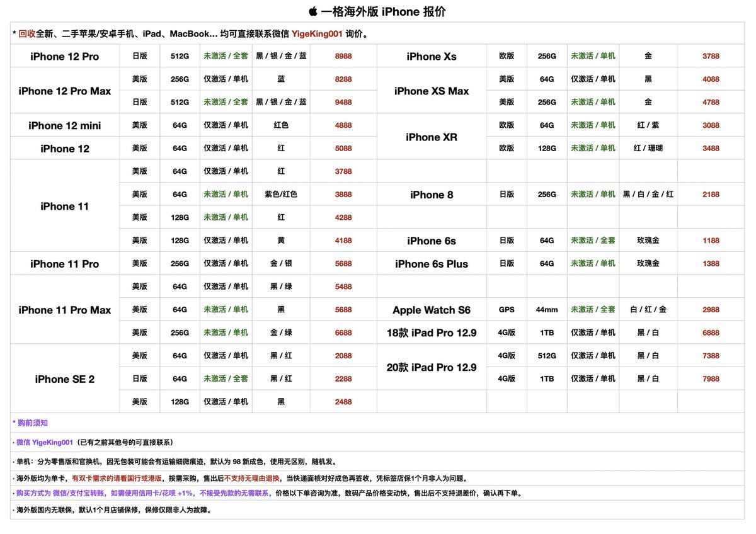Click the price "7388" cell

711,356
